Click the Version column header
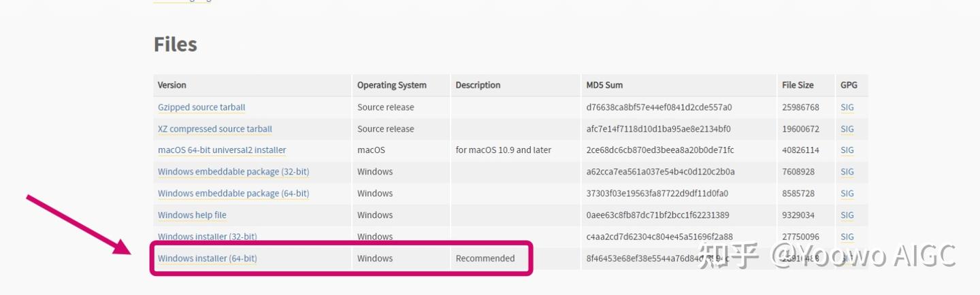This screenshot has width=980, height=295. coord(172,85)
